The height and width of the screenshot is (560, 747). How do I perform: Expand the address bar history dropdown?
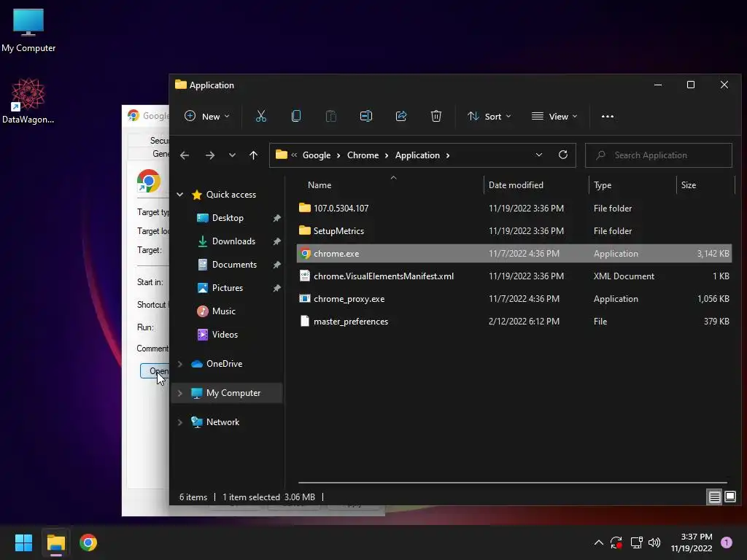[x=539, y=155]
